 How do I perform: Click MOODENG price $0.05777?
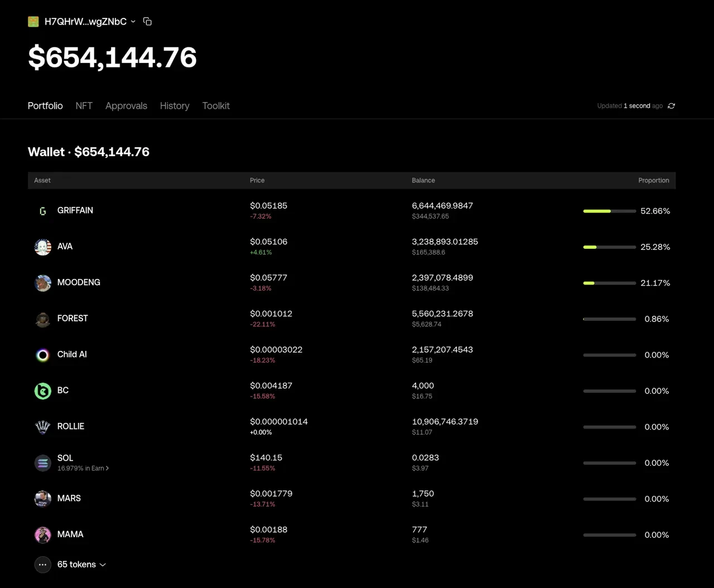269,277
